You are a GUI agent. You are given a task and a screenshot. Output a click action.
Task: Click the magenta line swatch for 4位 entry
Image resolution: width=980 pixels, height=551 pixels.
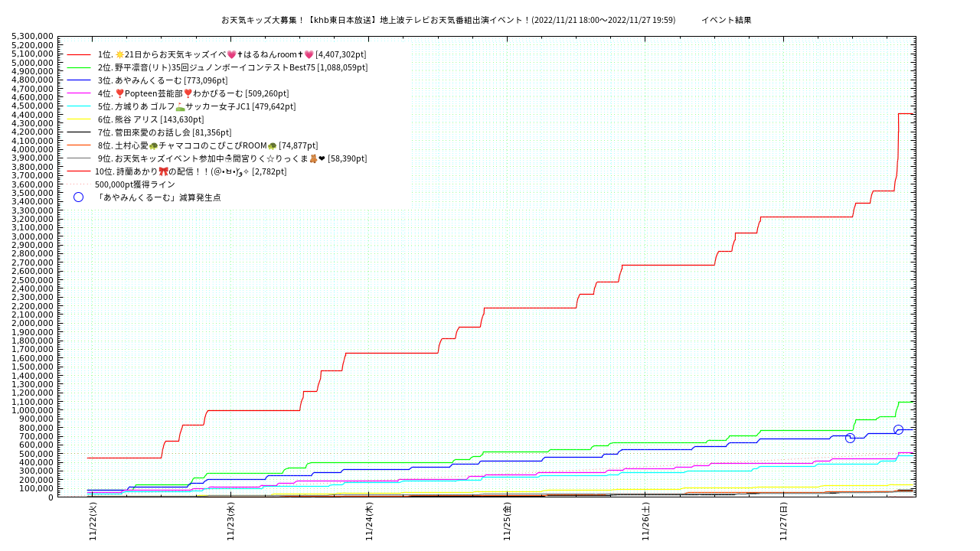pyautogui.click(x=79, y=93)
